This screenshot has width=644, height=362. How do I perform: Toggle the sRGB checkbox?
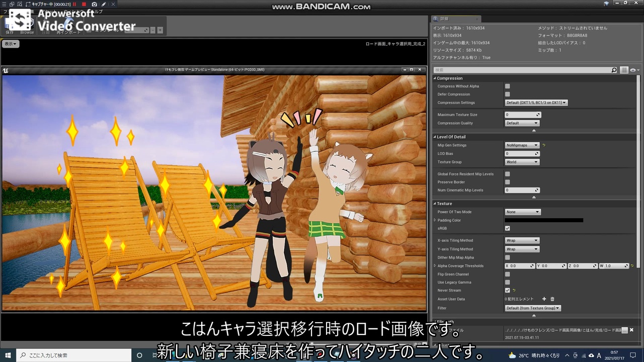507,228
